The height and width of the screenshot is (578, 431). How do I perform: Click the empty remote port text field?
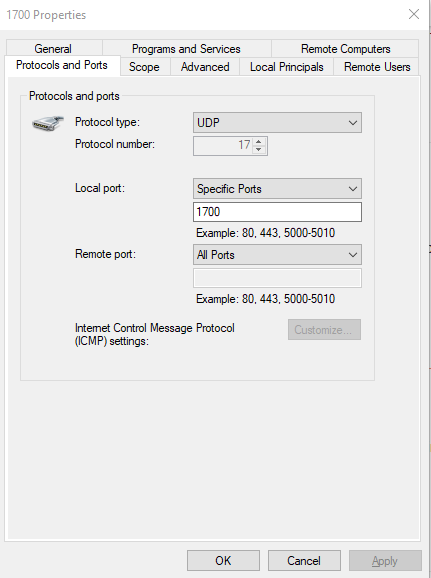[x=277, y=278]
